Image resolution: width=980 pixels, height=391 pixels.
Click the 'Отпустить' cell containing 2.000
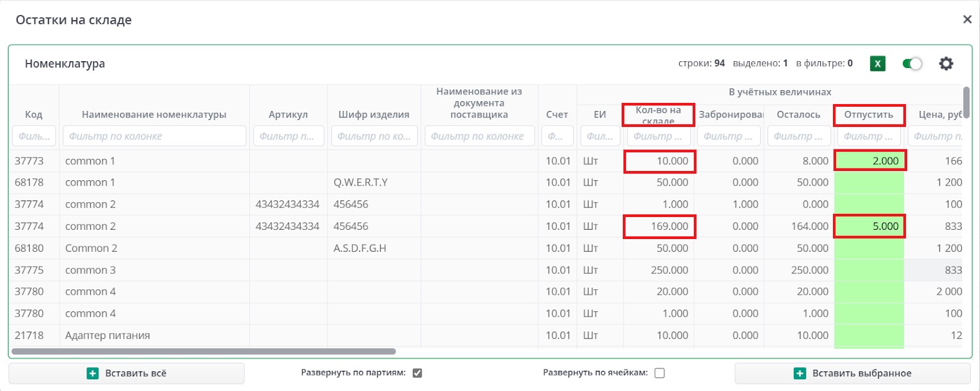(x=869, y=161)
